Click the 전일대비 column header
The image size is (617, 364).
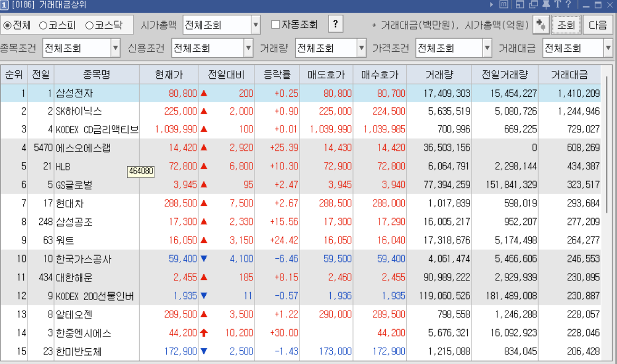pyautogui.click(x=226, y=75)
